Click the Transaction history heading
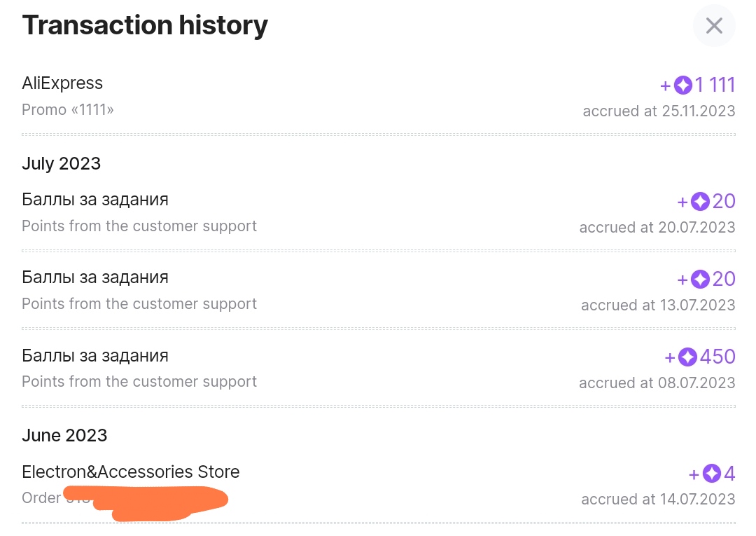This screenshot has height=536, width=756. click(x=145, y=26)
